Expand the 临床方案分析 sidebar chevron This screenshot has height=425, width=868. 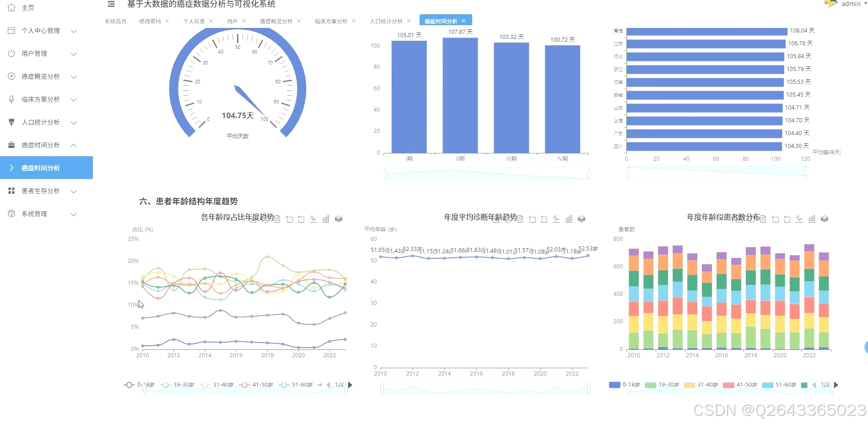coord(74,100)
